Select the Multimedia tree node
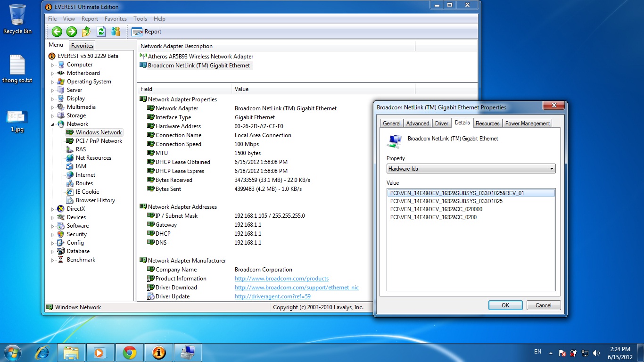Screen dimensions: 644x362 pos(81,107)
